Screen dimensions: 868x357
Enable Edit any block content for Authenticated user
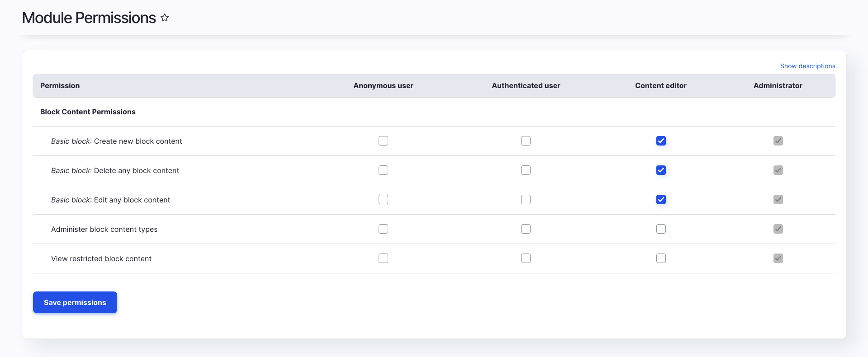(526, 200)
